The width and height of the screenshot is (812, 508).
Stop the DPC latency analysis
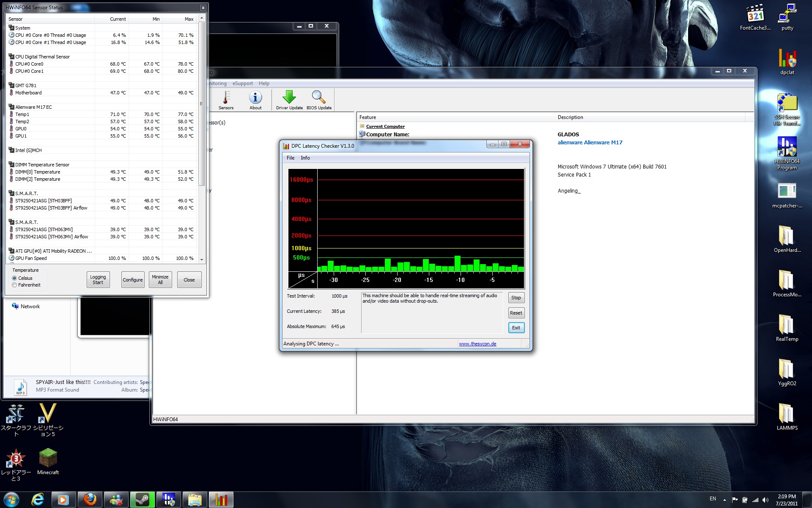pyautogui.click(x=516, y=298)
